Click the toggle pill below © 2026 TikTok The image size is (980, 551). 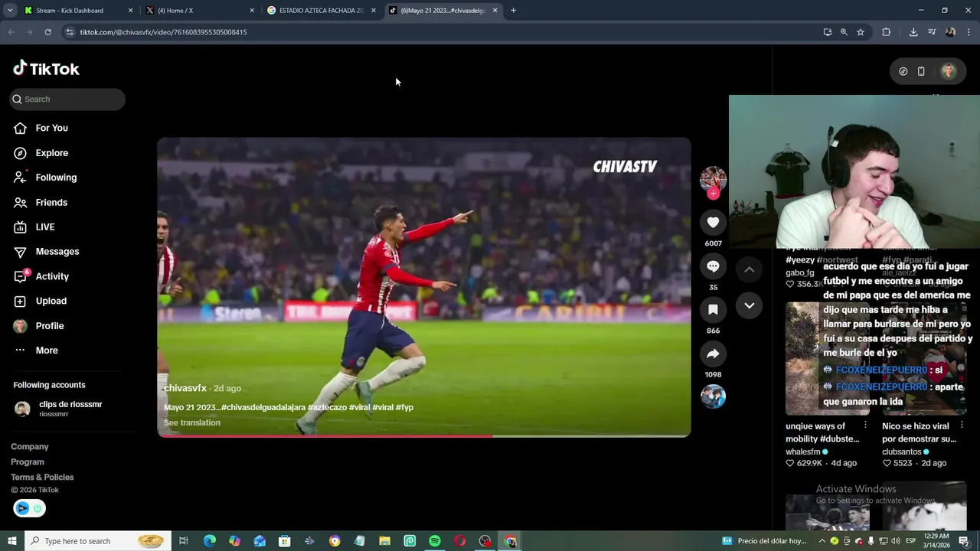click(29, 508)
